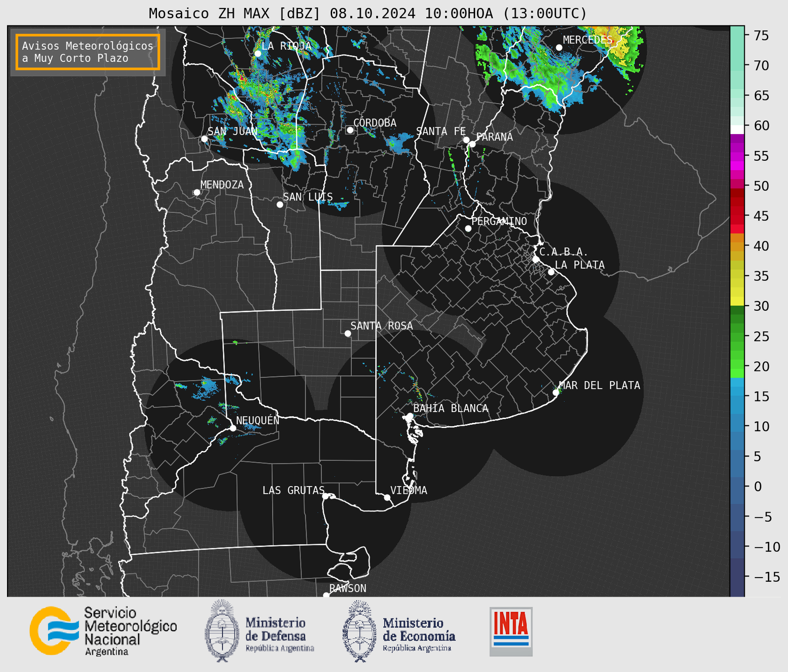Click the BAHÍA BLANCA label text
The width and height of the screenshot is (788, 672).
click(451, 408)
